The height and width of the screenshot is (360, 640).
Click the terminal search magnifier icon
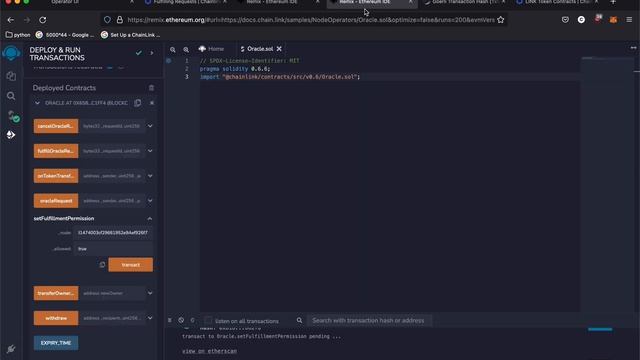pos(300,320)
